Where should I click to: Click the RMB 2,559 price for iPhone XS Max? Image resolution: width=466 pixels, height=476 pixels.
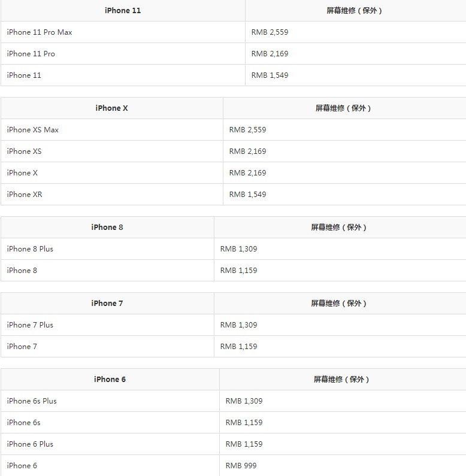pos(247,130)
